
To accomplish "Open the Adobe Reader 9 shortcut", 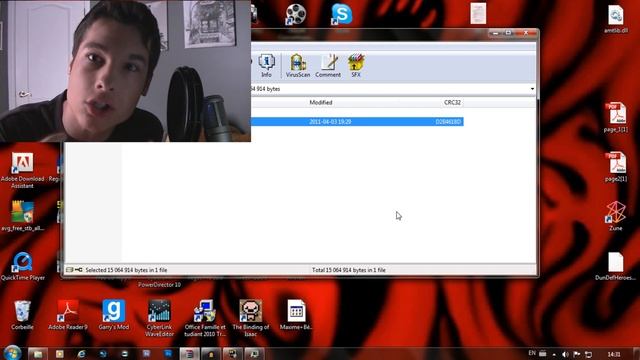I will 68,315.
